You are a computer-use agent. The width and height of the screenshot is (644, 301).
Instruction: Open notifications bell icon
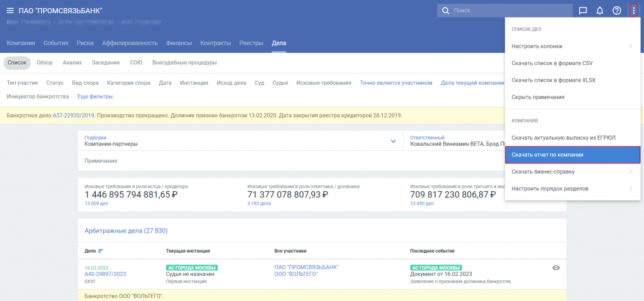pos(599,11)
